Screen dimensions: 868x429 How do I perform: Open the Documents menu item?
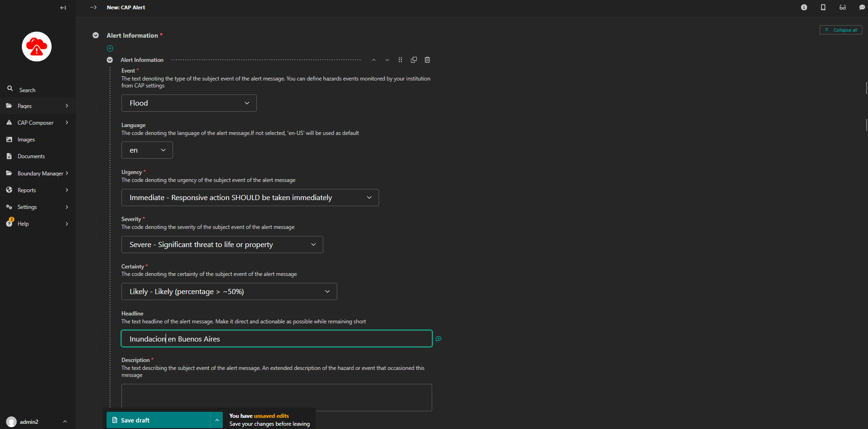tap(38, 156)
